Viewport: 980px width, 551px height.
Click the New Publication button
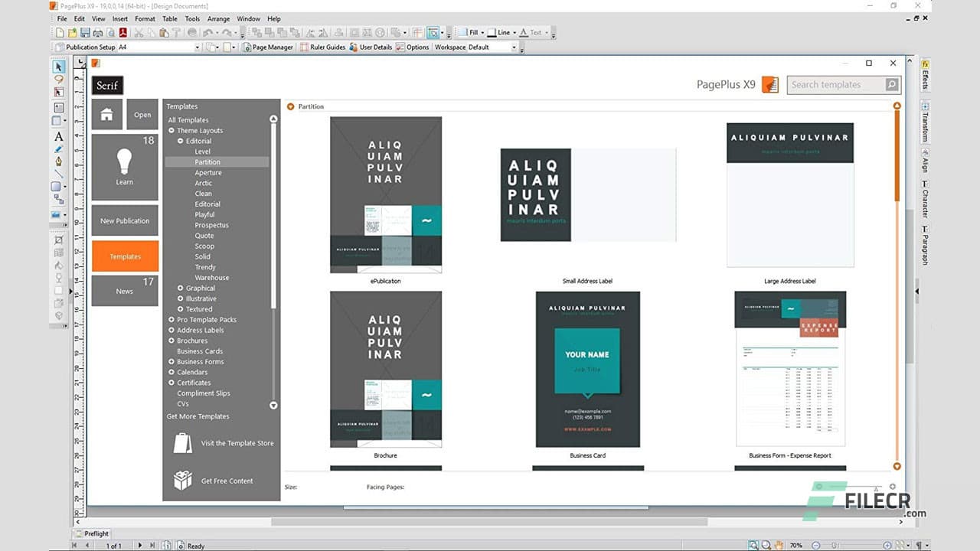(125, 220)
